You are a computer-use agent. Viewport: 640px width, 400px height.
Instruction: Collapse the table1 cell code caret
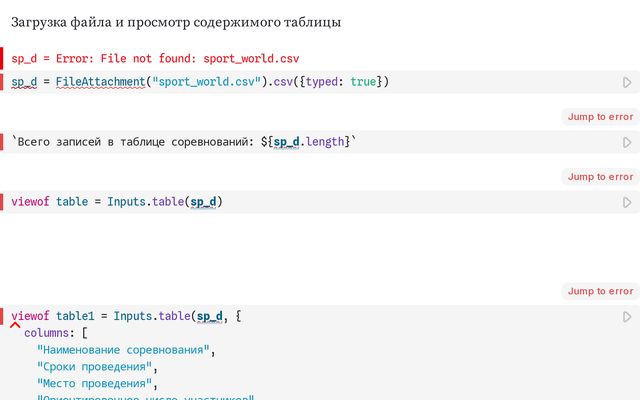coord(15,325)
